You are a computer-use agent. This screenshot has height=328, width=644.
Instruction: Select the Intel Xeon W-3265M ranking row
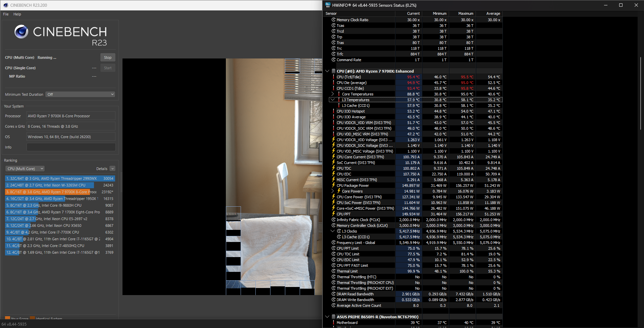(60, 185)
